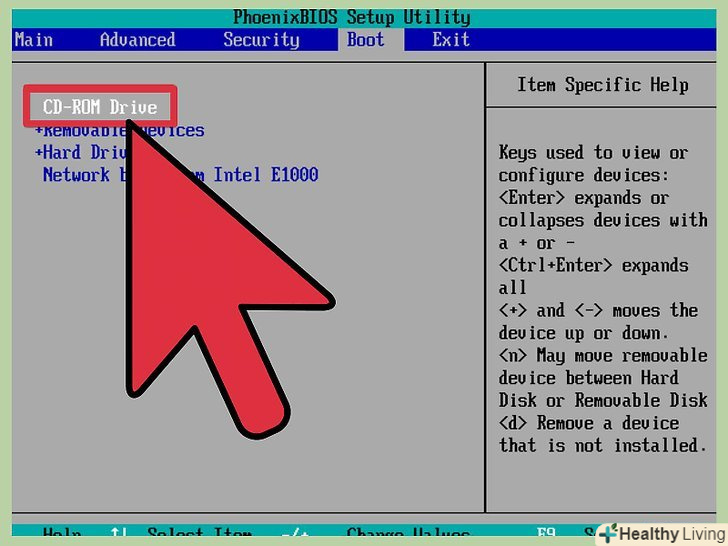Switch to the Advanced tab

(x=137, y=40)
